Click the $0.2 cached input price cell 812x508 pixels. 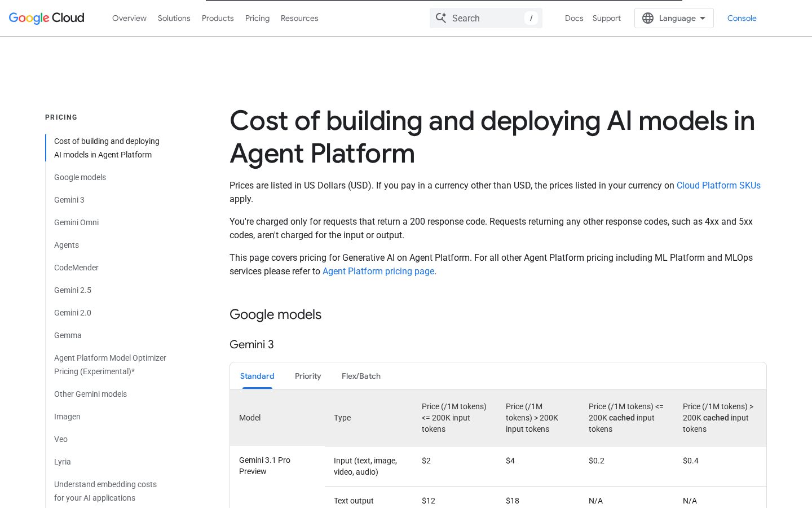[x=597, y=461]
